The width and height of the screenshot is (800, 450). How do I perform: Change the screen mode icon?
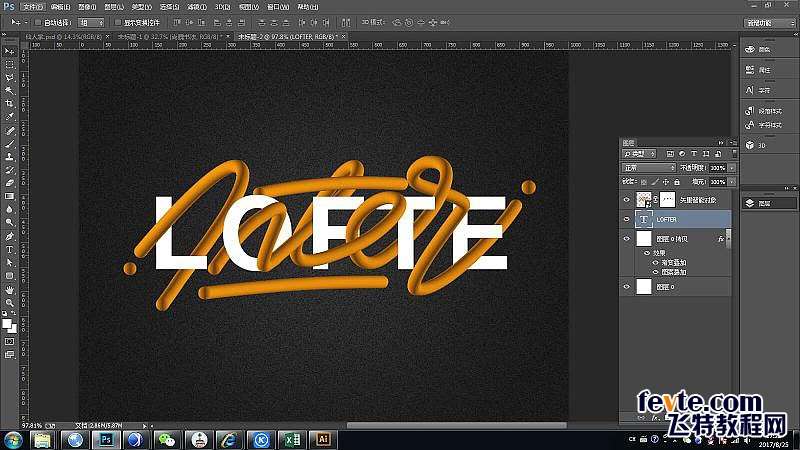pyautogui.click(x=10, y=355)
